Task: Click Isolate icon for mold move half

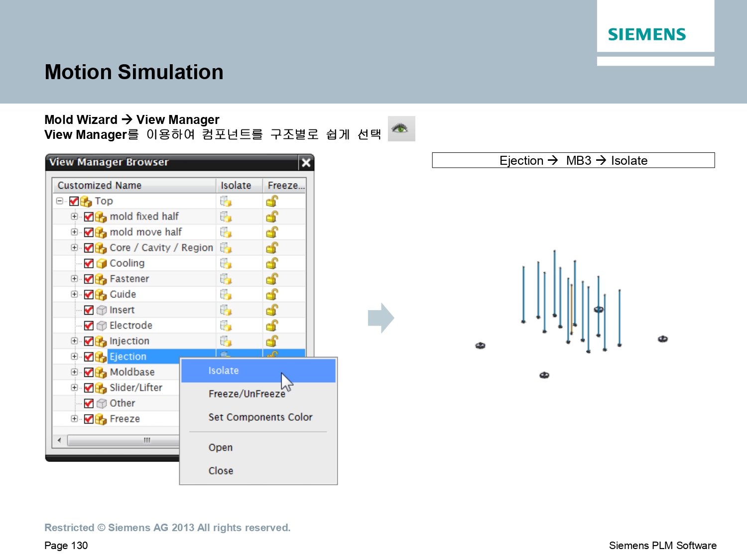Action: click(x=226, y=232)
